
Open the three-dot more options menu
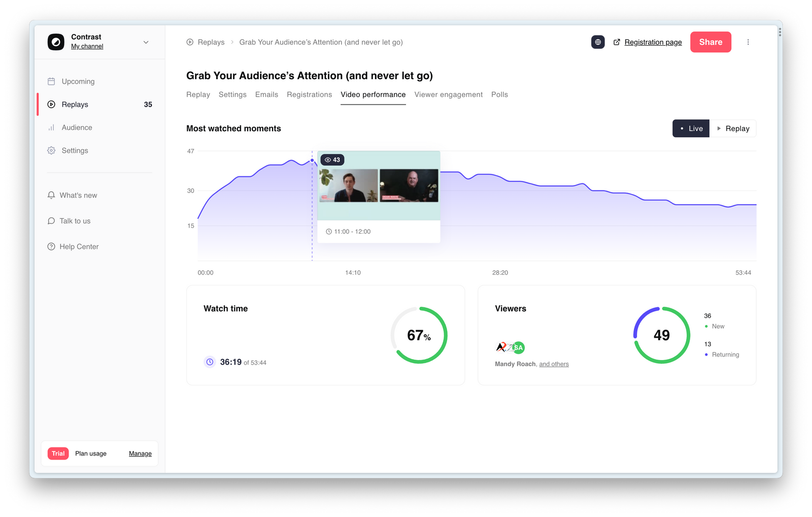pyautogui.click(x=748, y=42)
